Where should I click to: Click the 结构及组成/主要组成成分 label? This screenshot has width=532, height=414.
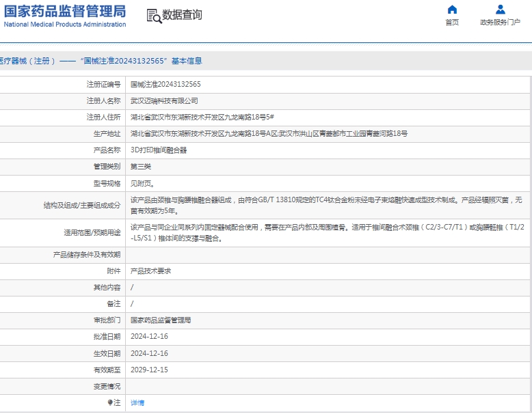[82, 205]
